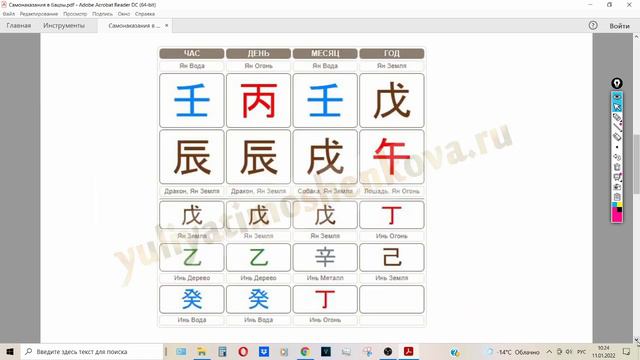Click the Инь Металл label
640x360 pixels.
325,278
